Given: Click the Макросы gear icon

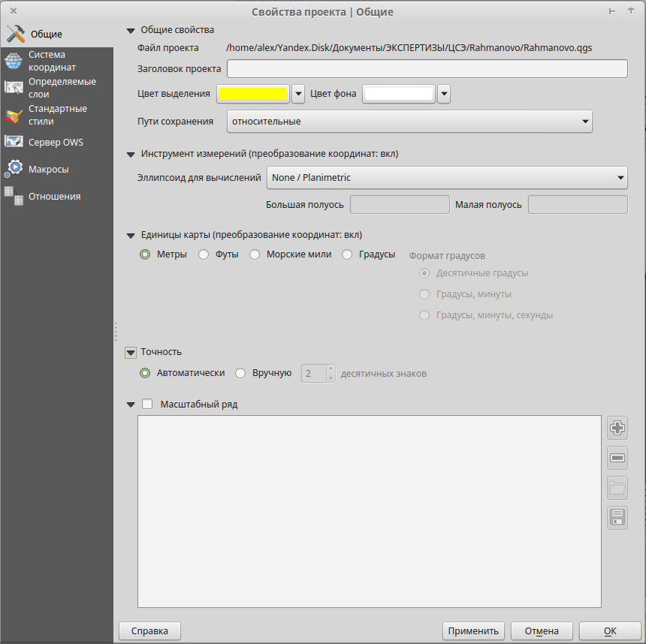Looking at the screenshot, I should pos(14,169).
